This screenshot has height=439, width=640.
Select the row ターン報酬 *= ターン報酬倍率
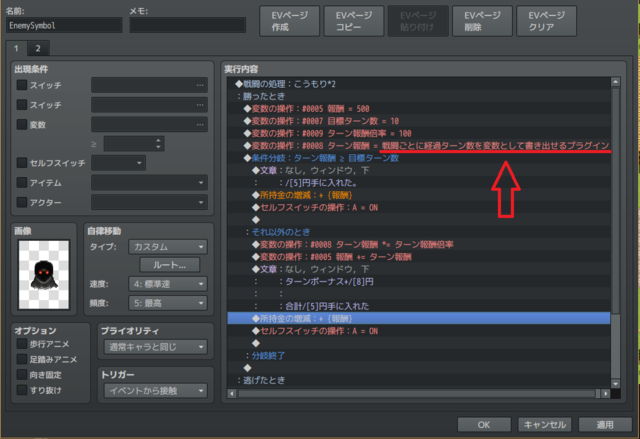(419, 244)
